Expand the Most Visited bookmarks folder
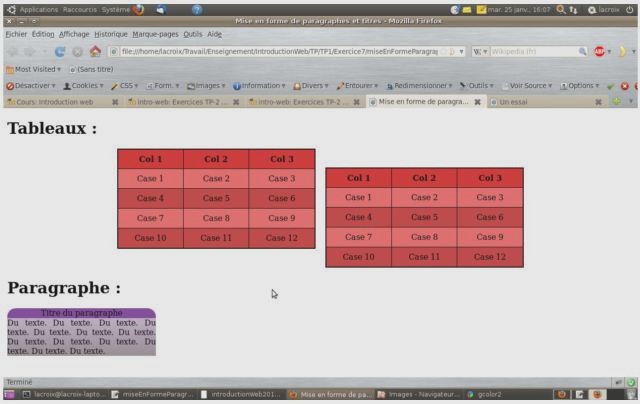The image size is (640, 404). [32, 69]
